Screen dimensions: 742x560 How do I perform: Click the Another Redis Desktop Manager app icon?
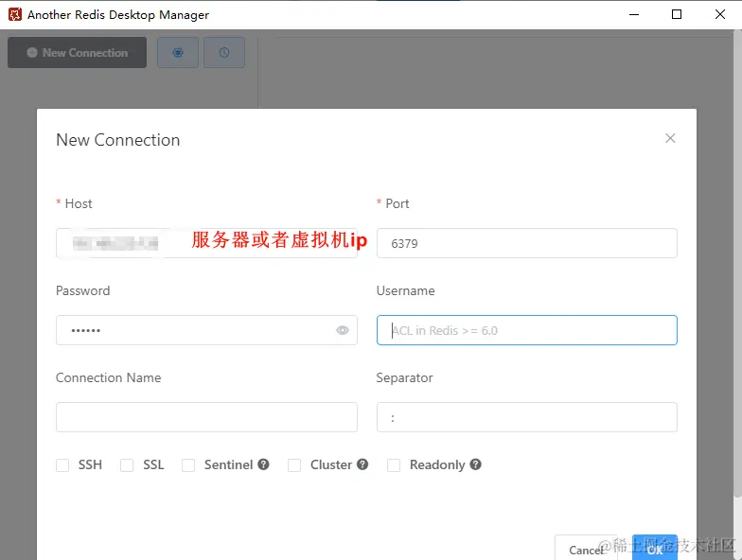(x=15, y=15)
